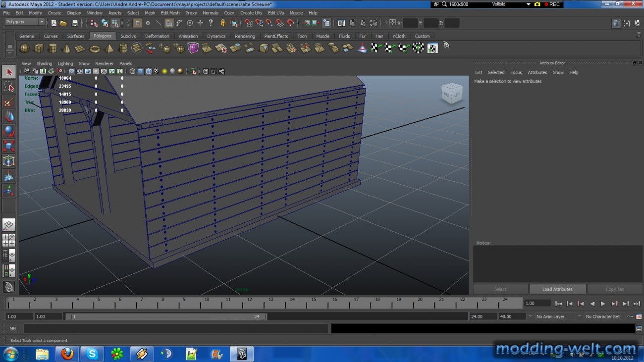644x362 pixels.
Task: Switch to four view layout
Action: [9, 240]
